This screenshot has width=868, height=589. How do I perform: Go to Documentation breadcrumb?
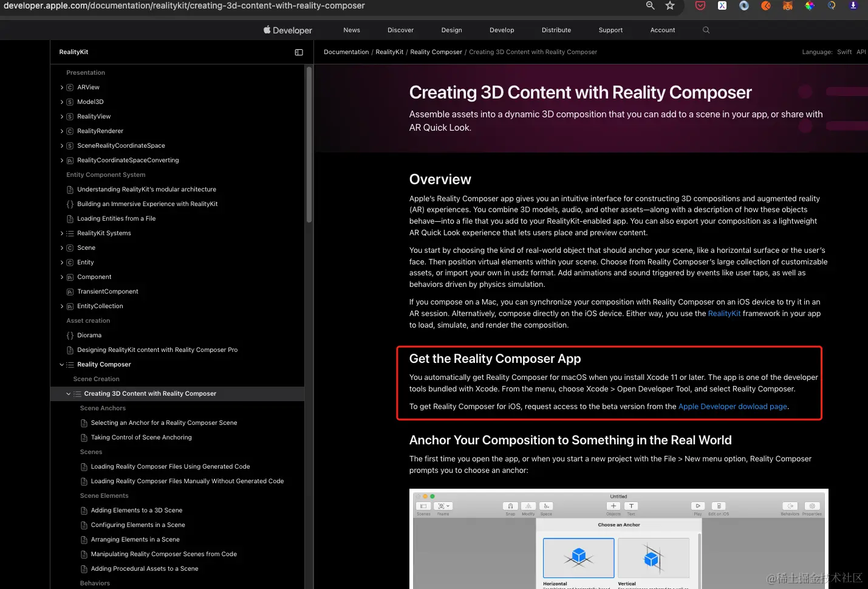point(346,52)
